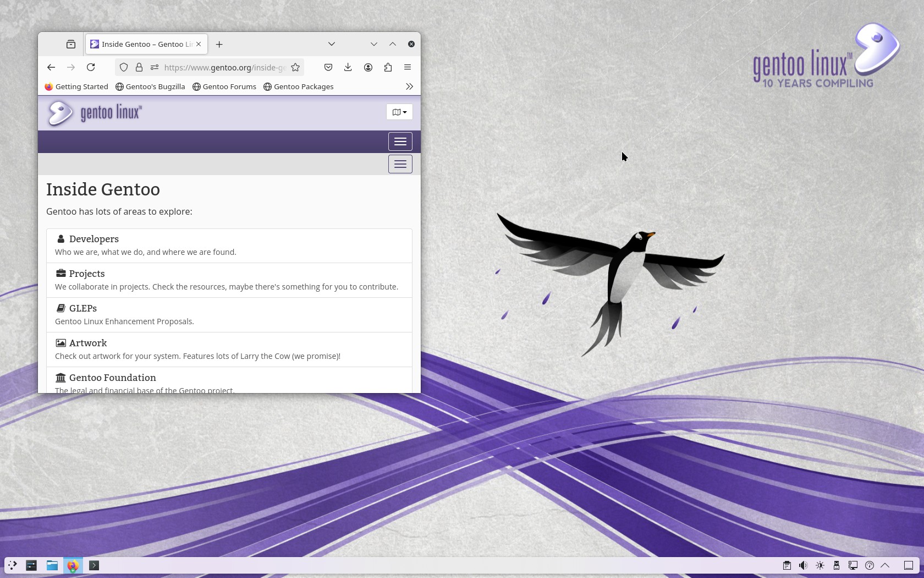The height and width of the screenshot is (578, 924).
Task: Open Getting Started bookmark
Action: [76, 86]
